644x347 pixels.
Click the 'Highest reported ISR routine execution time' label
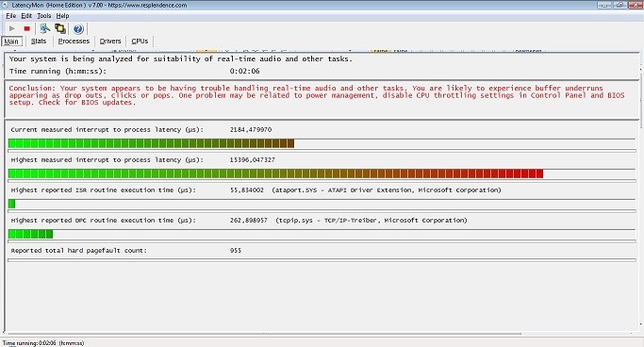tap(104, 190)
